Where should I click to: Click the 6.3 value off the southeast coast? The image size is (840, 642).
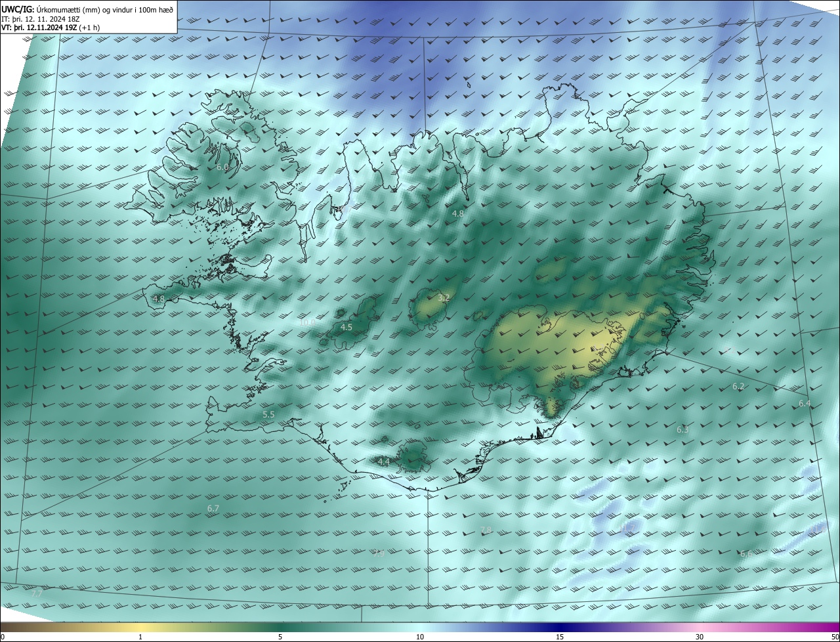pos(682,430)
